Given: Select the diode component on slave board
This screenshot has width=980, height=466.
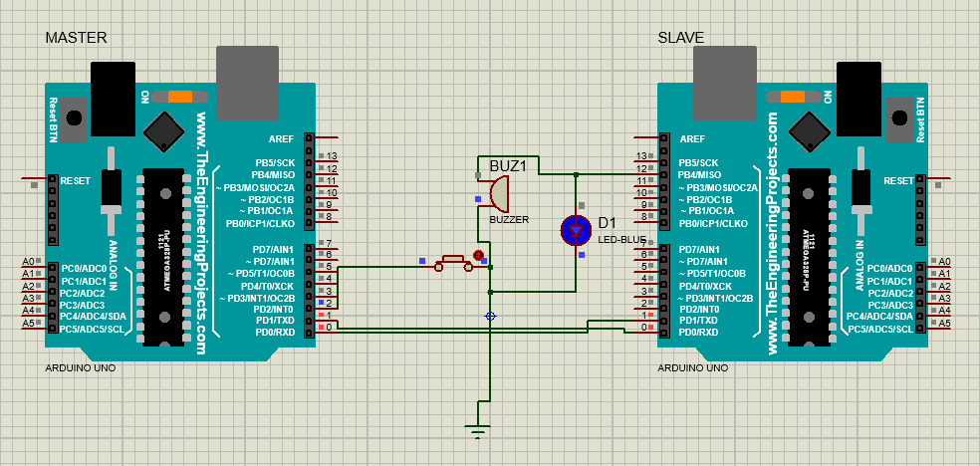Looking at the screenshot, I should pyautogui.click(x=861, y=192).
